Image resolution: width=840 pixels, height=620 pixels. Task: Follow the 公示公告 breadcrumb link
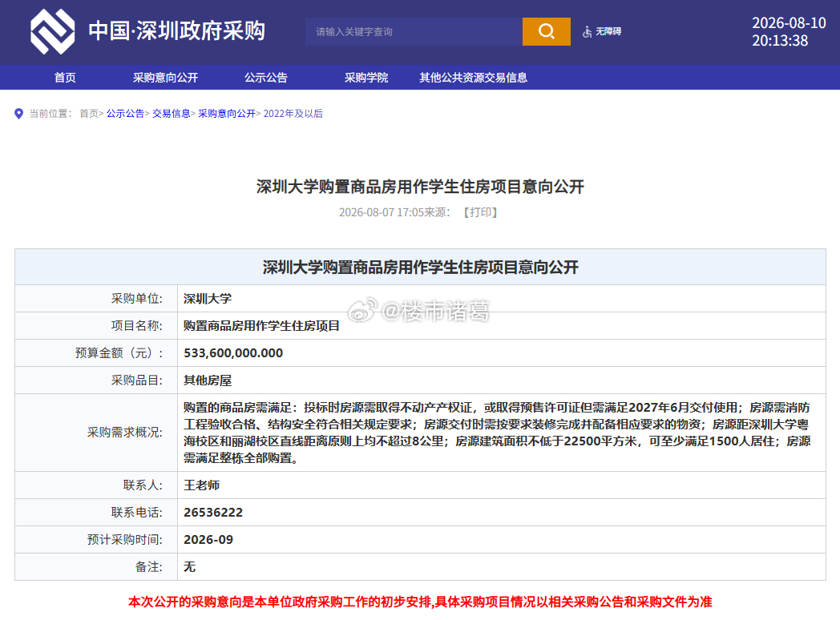[125, 114]
